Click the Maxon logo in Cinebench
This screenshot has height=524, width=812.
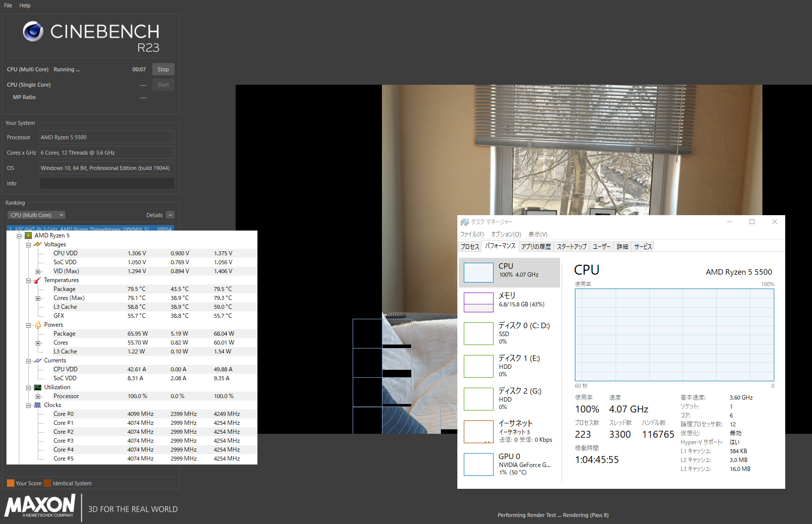pyautogui.click(x=40, y=506)
